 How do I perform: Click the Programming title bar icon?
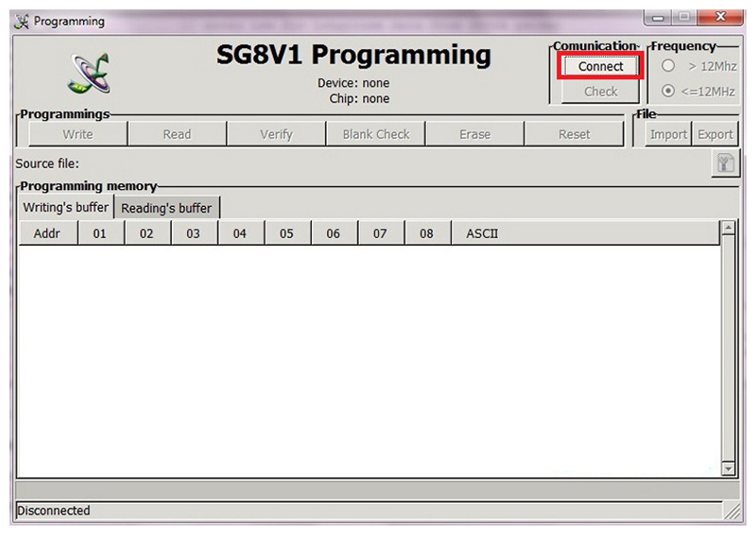tap(22, 21)
